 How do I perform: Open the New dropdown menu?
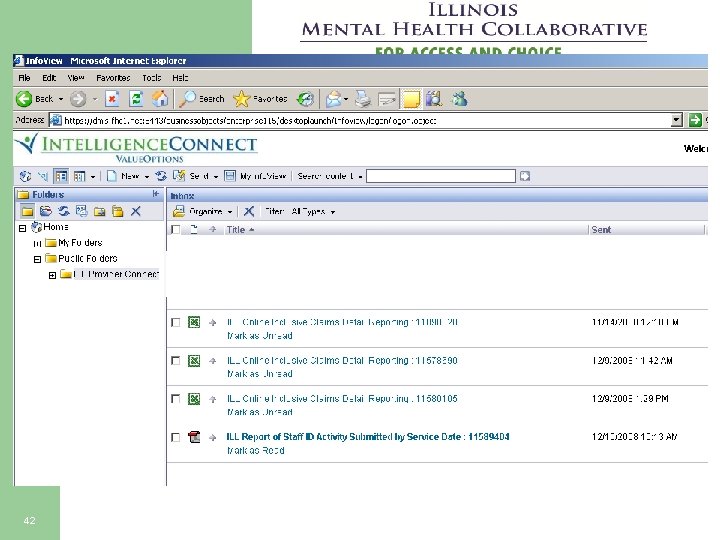[x=147, y=176]
